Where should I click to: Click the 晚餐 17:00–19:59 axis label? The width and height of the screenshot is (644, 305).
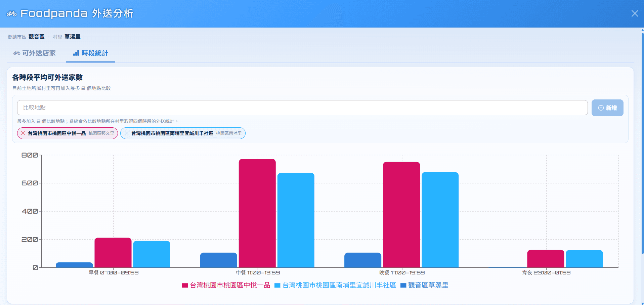pyautogui.click(x=402, y=273)
